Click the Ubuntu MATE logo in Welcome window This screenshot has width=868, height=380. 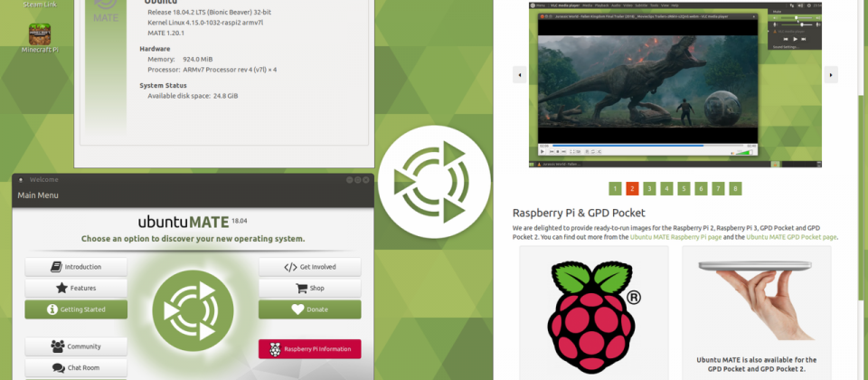tap(193, 310)
